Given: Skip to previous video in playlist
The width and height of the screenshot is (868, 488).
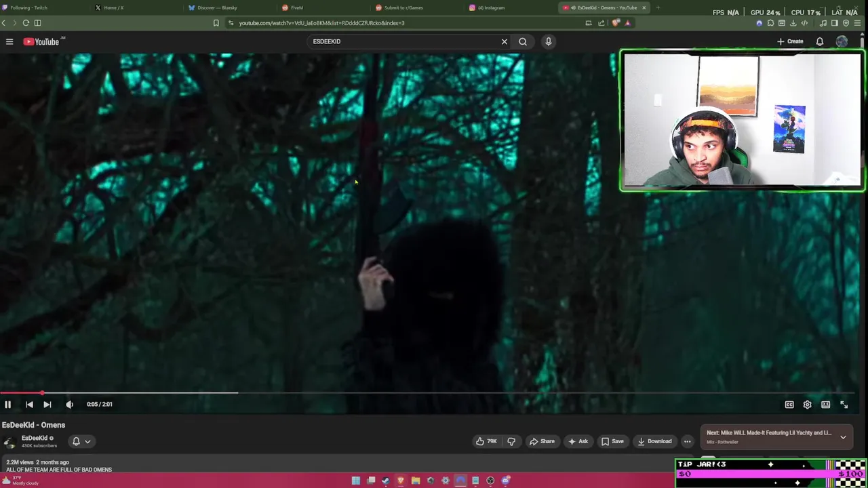Looking at the screenshot, I should 29,404.
